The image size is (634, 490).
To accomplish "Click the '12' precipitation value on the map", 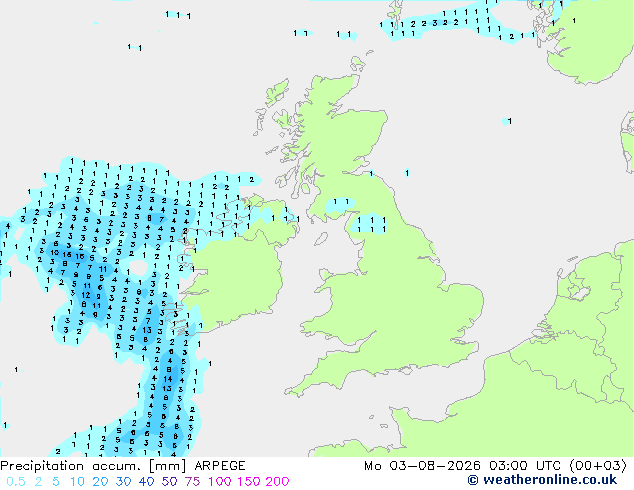I will click(86, 295).
